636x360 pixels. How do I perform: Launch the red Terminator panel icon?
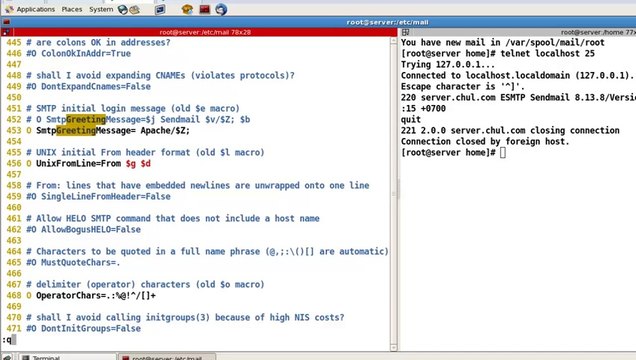pos(204,9)
